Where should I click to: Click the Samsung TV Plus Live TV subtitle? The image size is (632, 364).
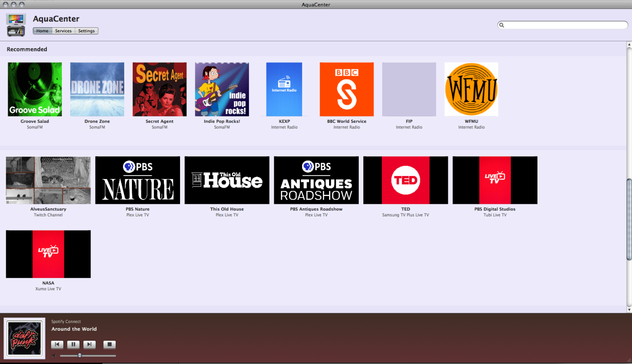pos(406,215)
